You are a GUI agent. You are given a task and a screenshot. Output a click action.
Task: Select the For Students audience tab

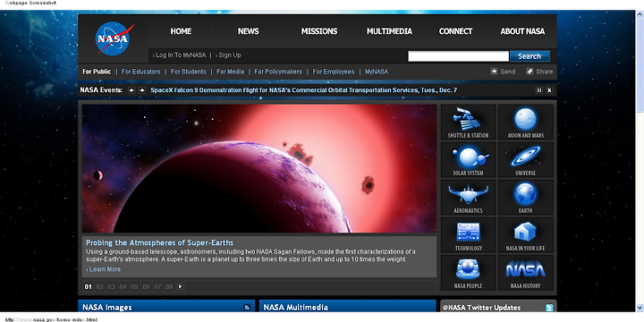(x=189, y=72)
